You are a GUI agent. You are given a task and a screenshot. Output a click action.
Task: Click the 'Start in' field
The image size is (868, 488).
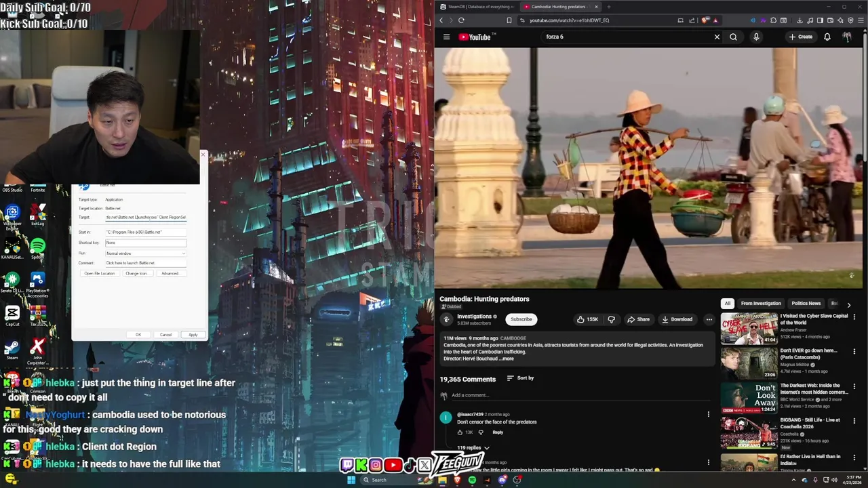(145, 232)
